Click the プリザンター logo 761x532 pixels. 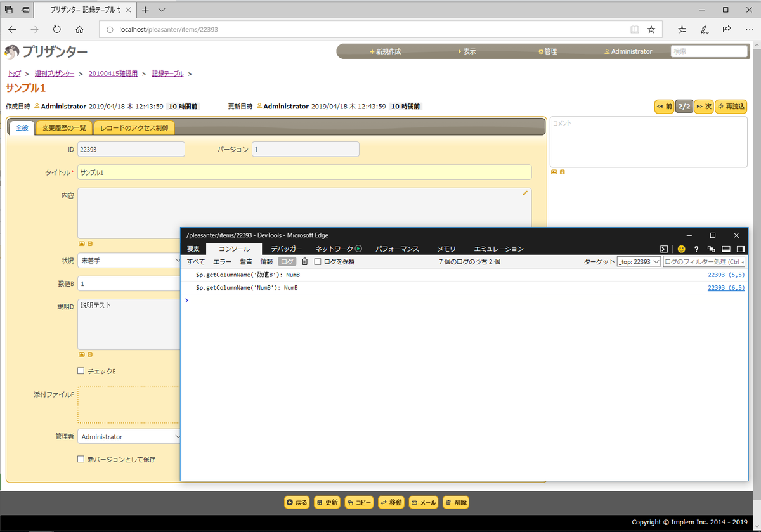(x=47, y=52)
